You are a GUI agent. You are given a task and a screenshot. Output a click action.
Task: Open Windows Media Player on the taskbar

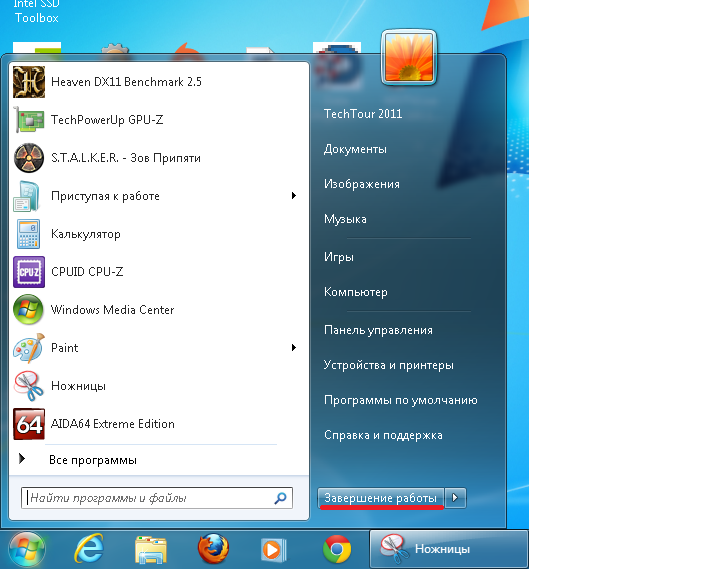(274, 549)
